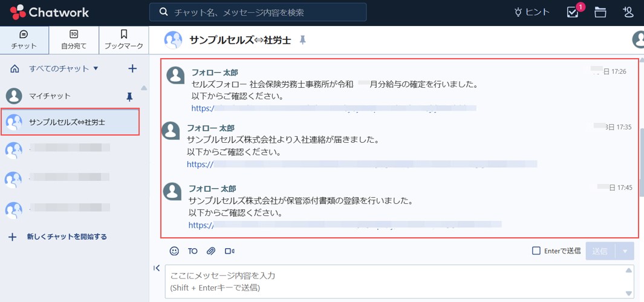Image resolution: width=644 pixels, height=302 pixels.
Task: Collapse the sidebar with the |< icon
Action: click(156, 268)
